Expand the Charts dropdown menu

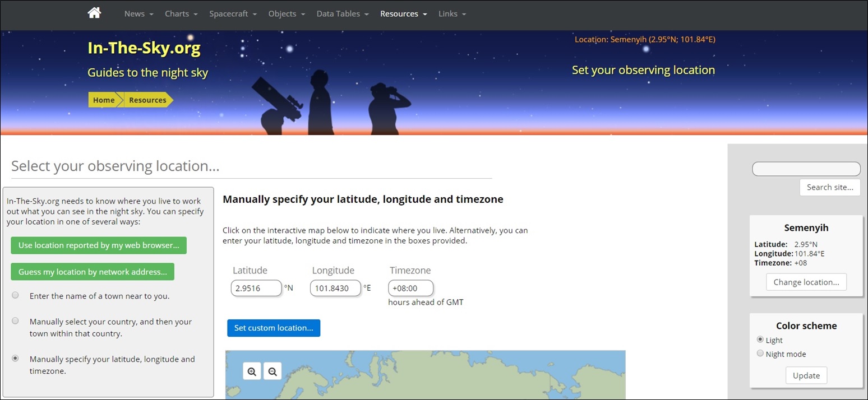tap(181, 13)
